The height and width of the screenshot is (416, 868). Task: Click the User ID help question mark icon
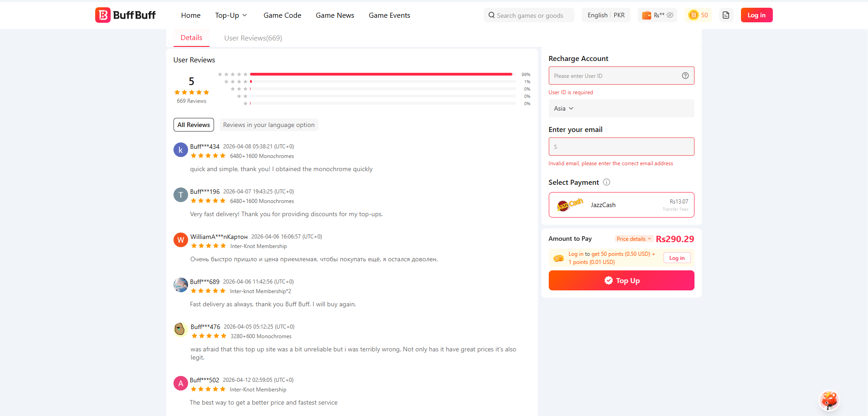685,76
